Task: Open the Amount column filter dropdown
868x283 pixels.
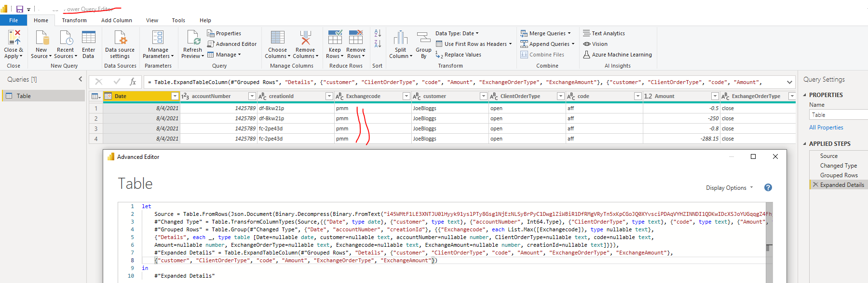Action: [x=715, y=96]
